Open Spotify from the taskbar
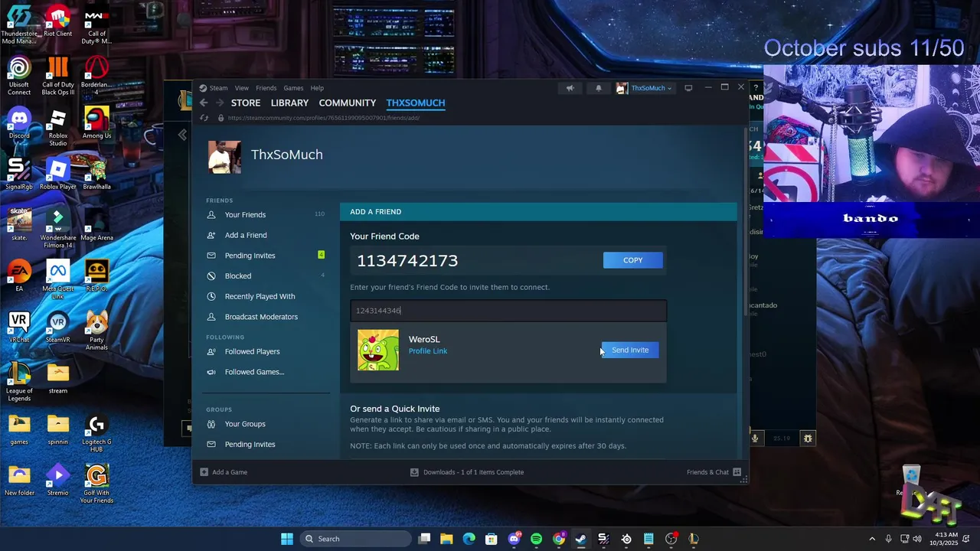 point(536,539)
